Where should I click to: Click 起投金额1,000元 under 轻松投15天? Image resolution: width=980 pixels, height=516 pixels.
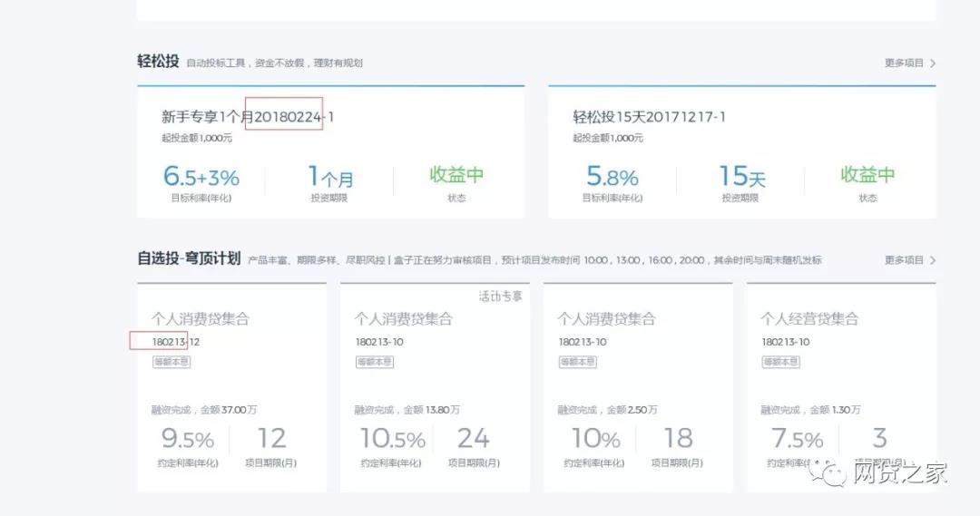pyautogui.click(x=607, y=138)
